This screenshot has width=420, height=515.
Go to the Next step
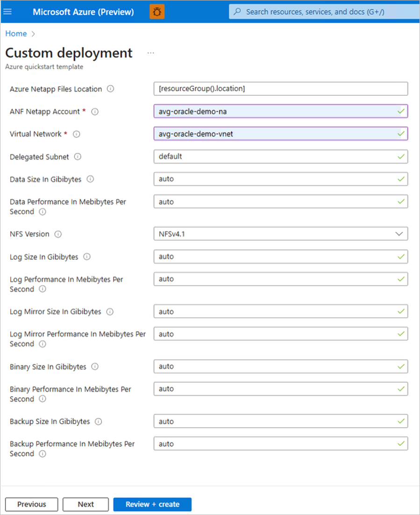pyautogui.click(x=86, y=504)
